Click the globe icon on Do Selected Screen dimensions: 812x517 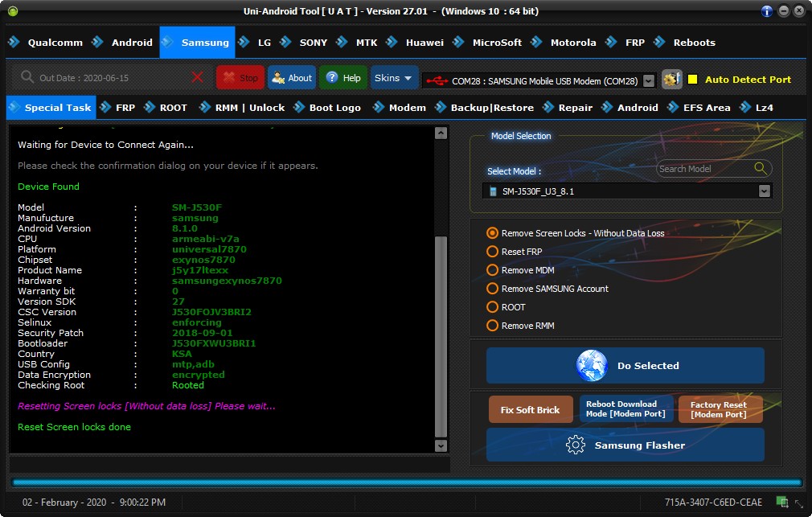click(x=591, y=366)
